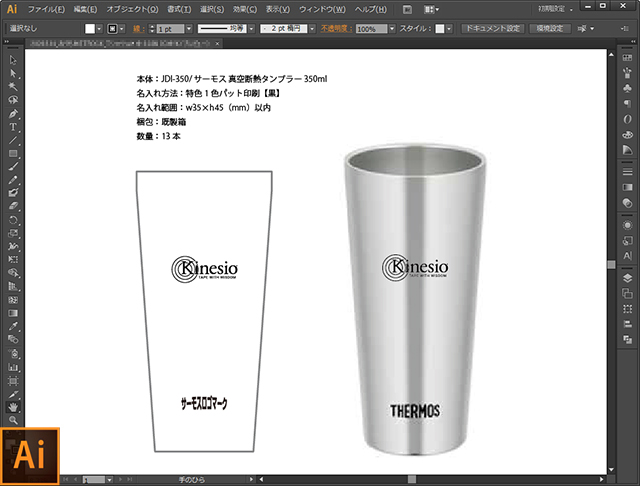Viewport: 640px width, 486px height.
Task: Select the Column Graph tool
Action: click(13, 367)
